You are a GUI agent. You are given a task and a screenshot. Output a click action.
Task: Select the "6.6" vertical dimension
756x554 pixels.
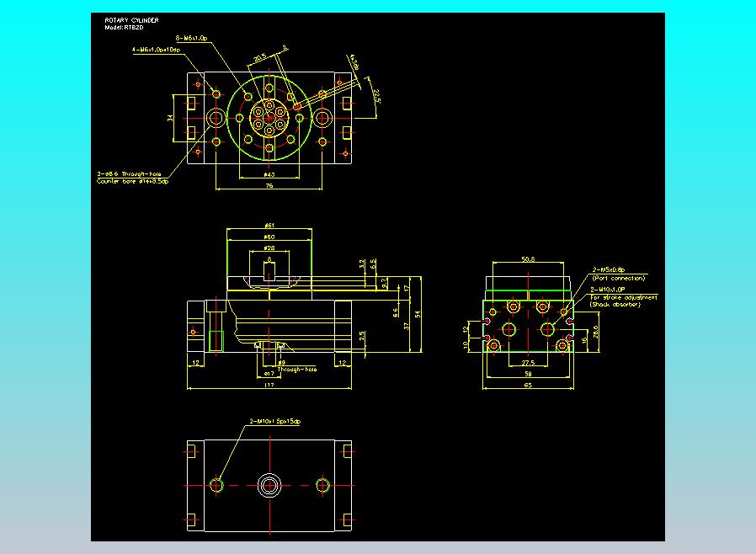(396, 312)
